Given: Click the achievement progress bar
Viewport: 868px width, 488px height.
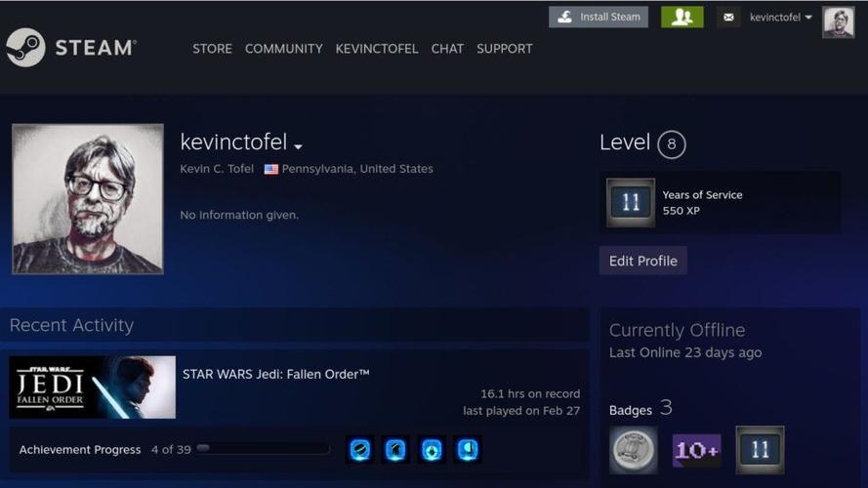Looking at the screenshot, I should click(x=263, y=449).
